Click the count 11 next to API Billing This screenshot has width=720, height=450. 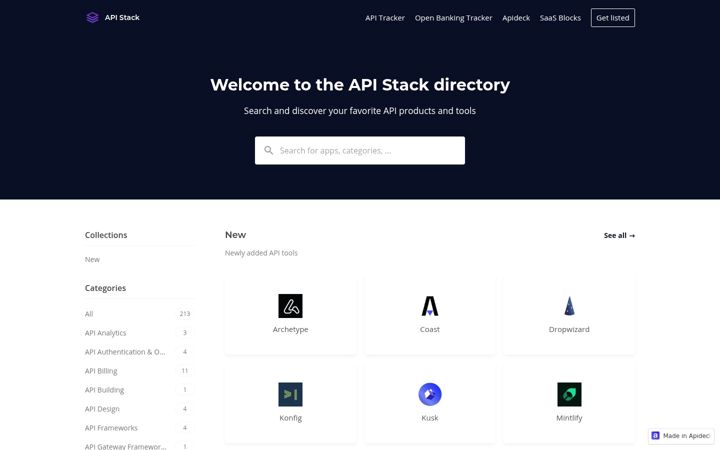pos(185,371)
